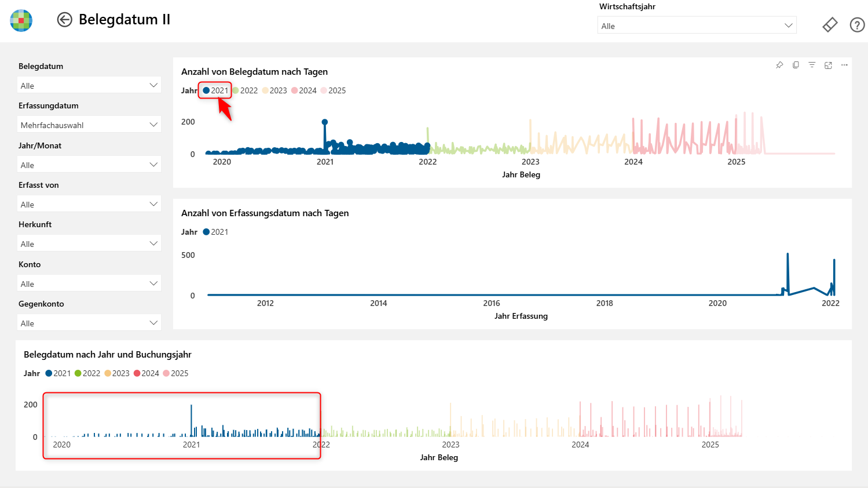Pin the Belegdatum nach Tagen visual
The height and width of the screenshot is (488, 868).
(x=779, y=65)
